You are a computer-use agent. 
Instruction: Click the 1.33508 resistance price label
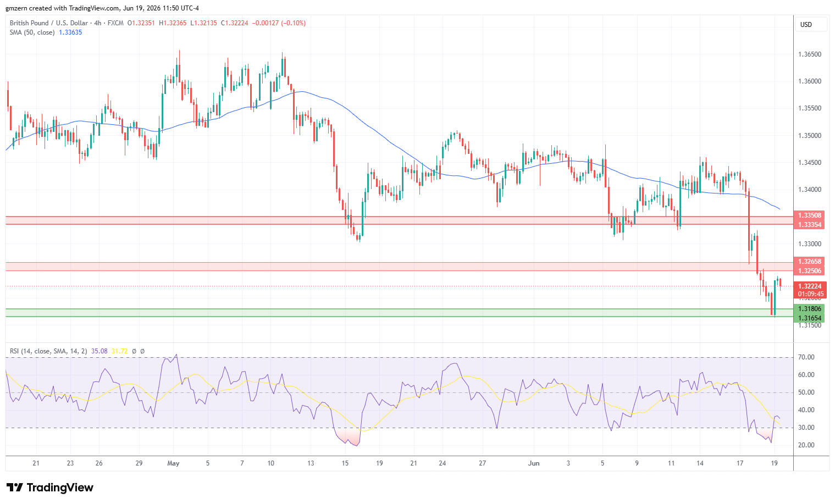click(x=810, y=215)
